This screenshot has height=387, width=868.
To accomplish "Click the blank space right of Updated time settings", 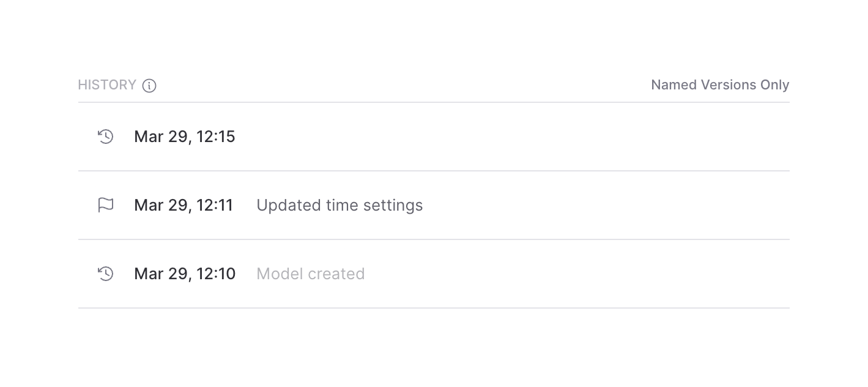I will (581, 205).
